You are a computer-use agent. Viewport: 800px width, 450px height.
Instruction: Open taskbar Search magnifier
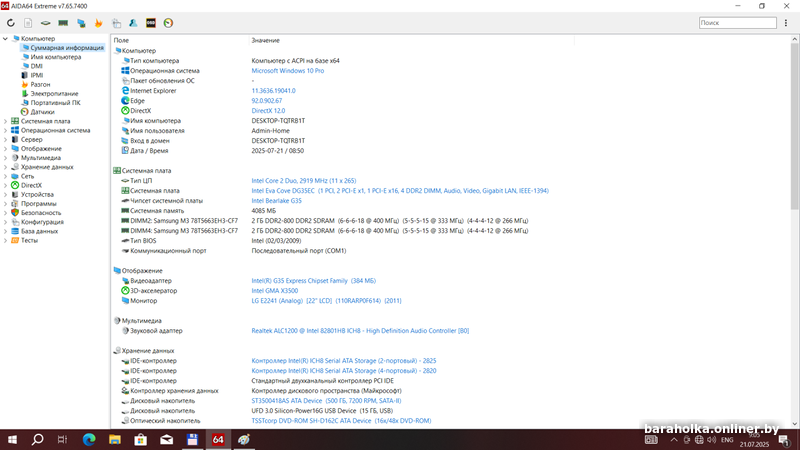point(37,440)
